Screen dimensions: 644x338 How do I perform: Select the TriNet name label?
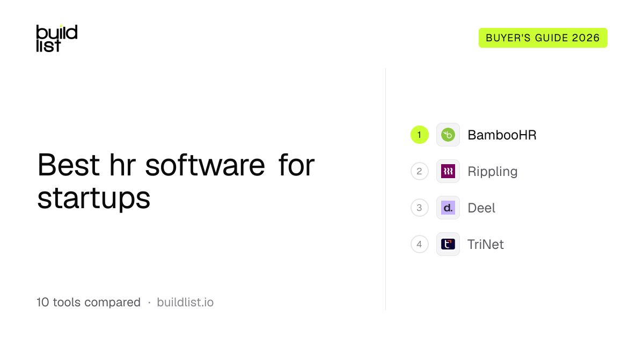(x=486, y=245)
